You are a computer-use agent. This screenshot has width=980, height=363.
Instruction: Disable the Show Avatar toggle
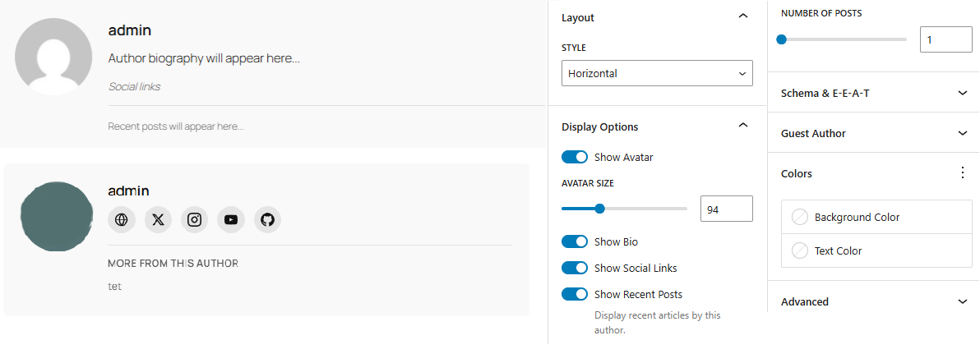pyautogui.click(x=575, y=157)
